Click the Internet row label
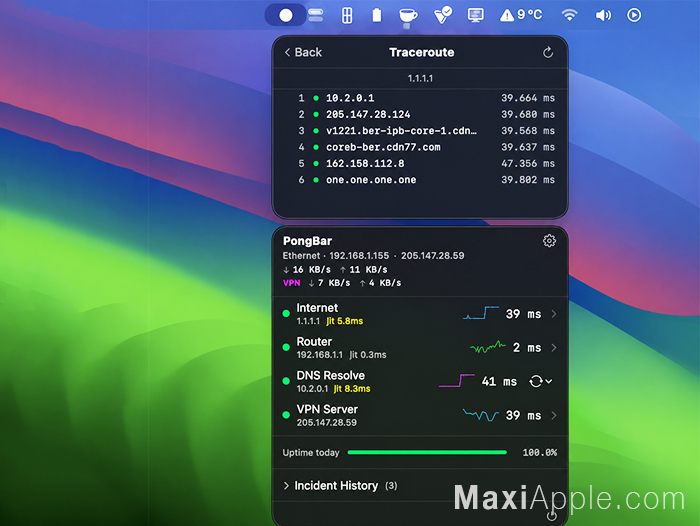This screenshot has width=700, height=526. pyautogui.click(x=317, y=308)
